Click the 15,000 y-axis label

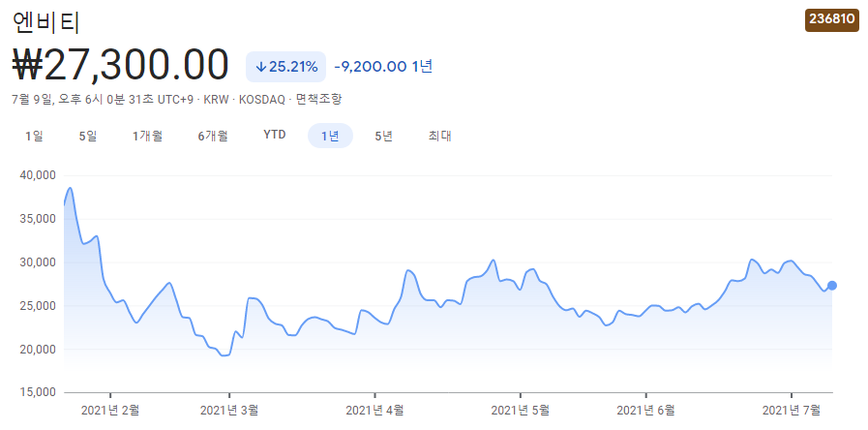[x=38, y=393]
